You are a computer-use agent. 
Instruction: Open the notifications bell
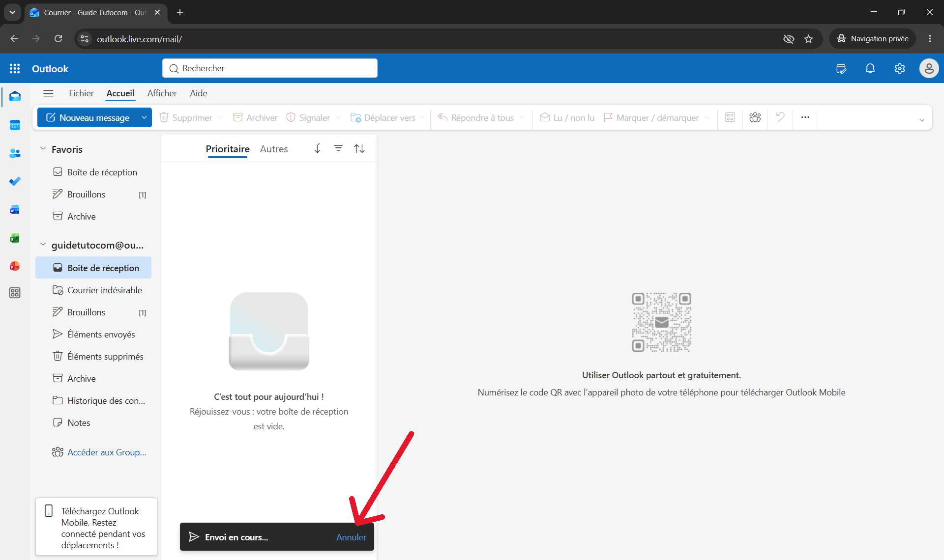click(x=870, y=69)
